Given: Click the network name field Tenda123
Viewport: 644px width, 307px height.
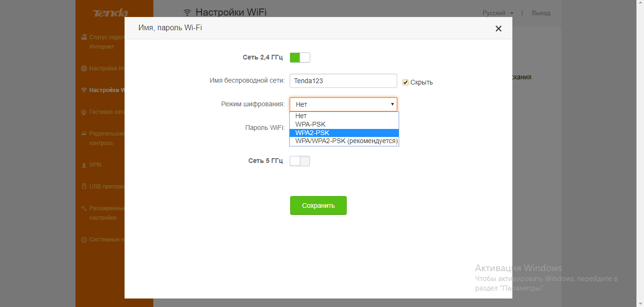Looking at the screenshot, I should (343, 81).
